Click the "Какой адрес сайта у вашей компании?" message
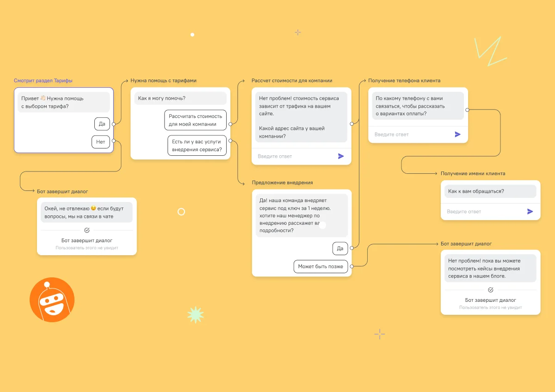 (301, 117)
